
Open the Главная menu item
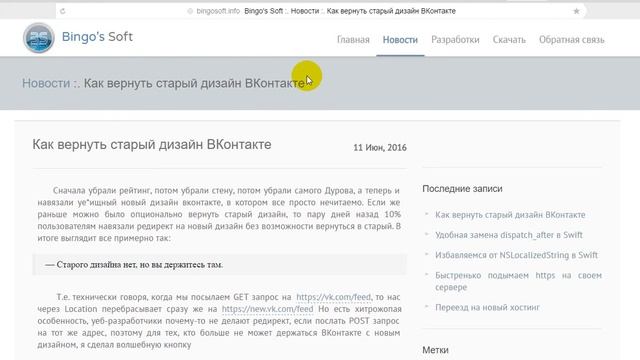(x=353, y=40)
